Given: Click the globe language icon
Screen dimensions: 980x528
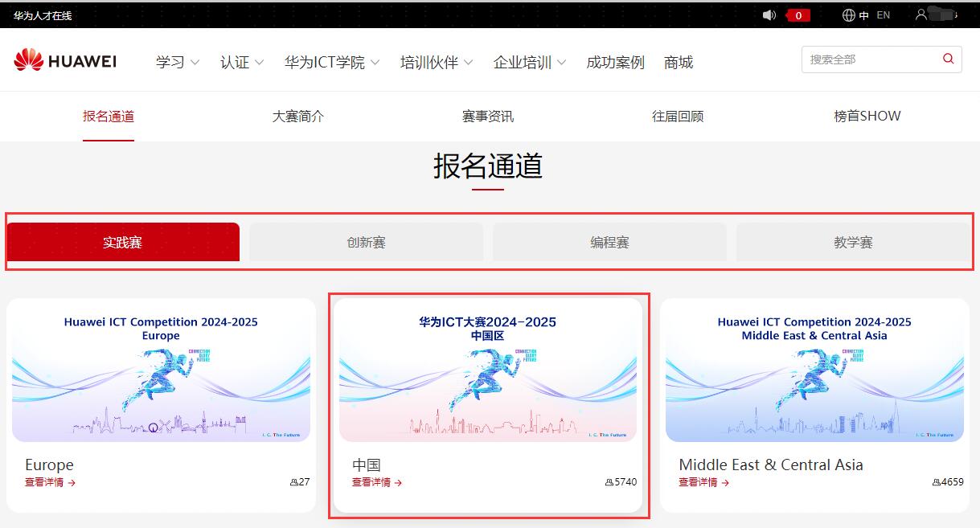Looking at the screenshot, I should tap(849, 15).
